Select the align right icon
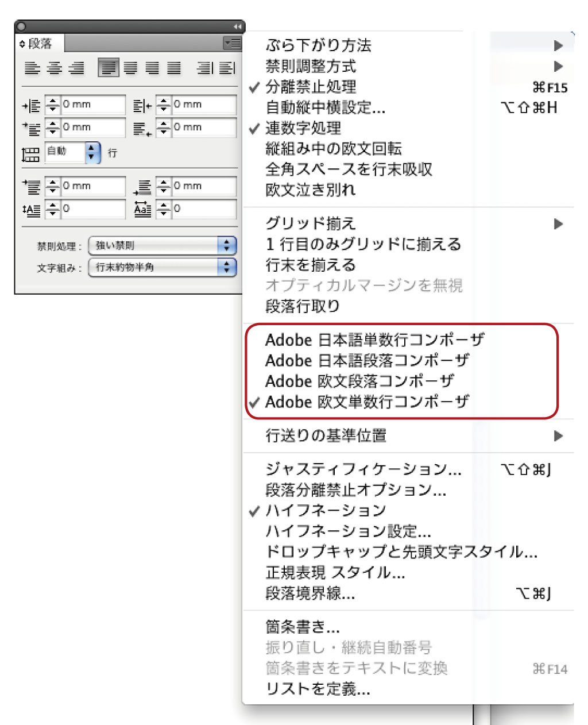This screenshot has height=725, width=588. [76, 68]
